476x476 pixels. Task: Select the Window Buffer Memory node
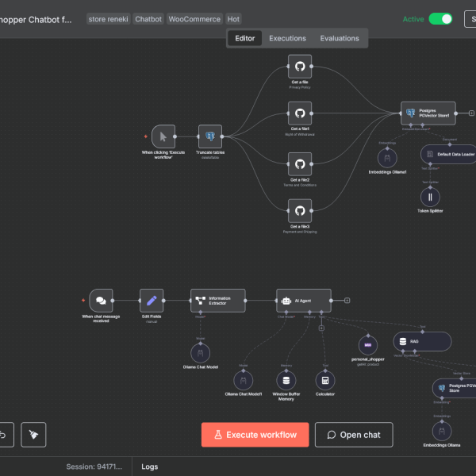coord(286,380)
